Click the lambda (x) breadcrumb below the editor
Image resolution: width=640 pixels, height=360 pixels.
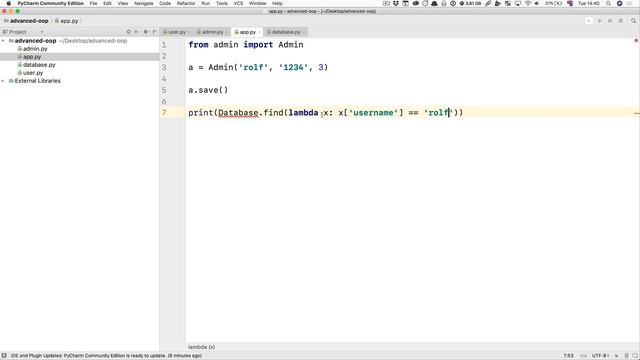pos(202,347)
